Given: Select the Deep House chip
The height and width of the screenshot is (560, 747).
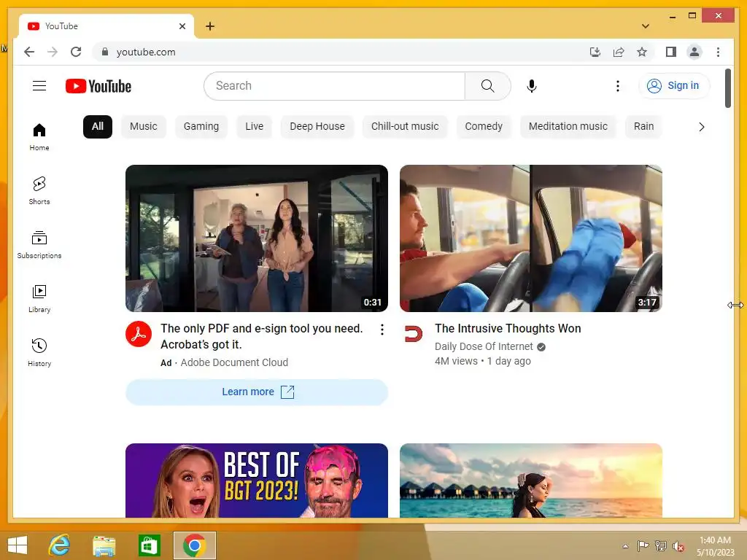Looking at the screenshot, I should pyautogui.click(x=317, y=127).
